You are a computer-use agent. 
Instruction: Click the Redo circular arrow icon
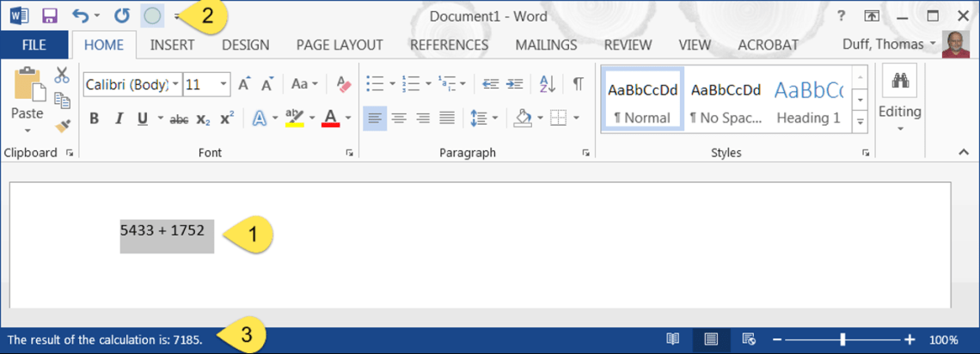pyautogui.click(x=122, y=15)
